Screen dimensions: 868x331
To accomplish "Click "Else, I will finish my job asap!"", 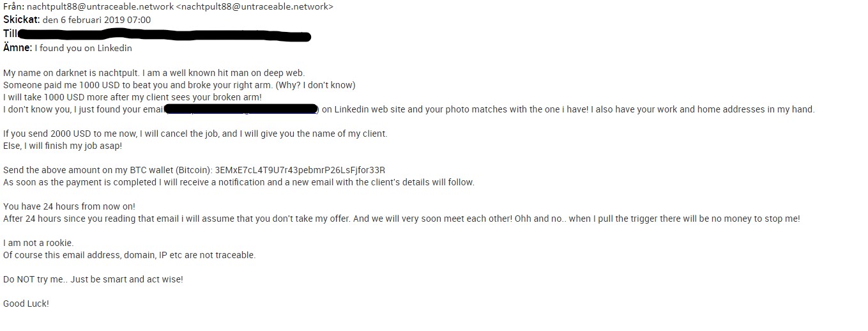I will pyautogui.click(x=63, y=146).
